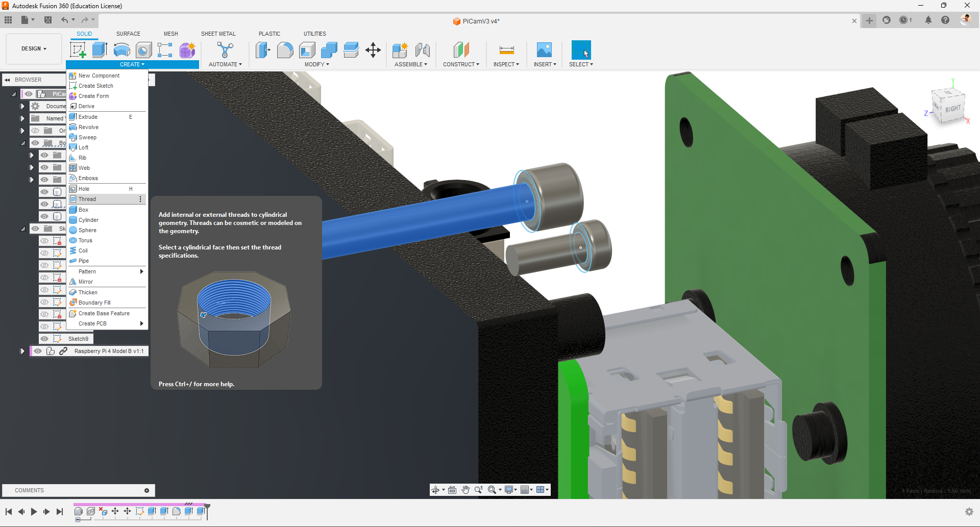This screenshot has width=980, height=527.
Task: Click the Save icon in the top bar
Action: tap(48, 20)
